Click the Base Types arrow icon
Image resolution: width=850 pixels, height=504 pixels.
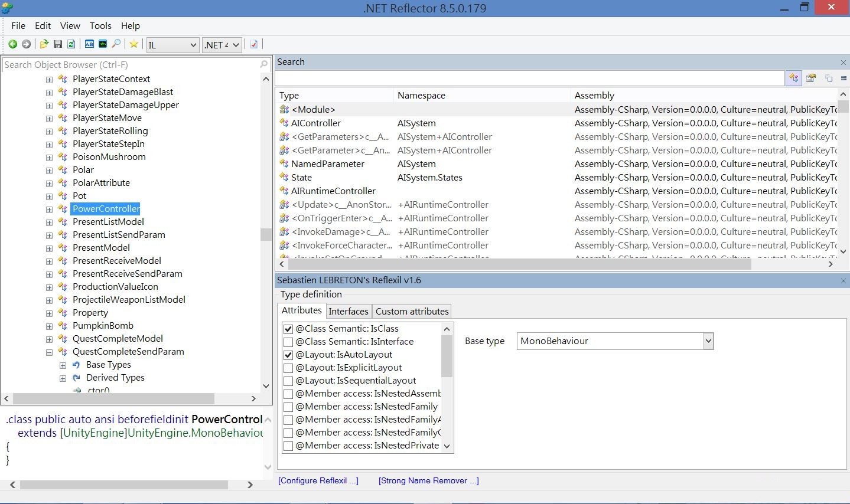[x=76, y=365]
